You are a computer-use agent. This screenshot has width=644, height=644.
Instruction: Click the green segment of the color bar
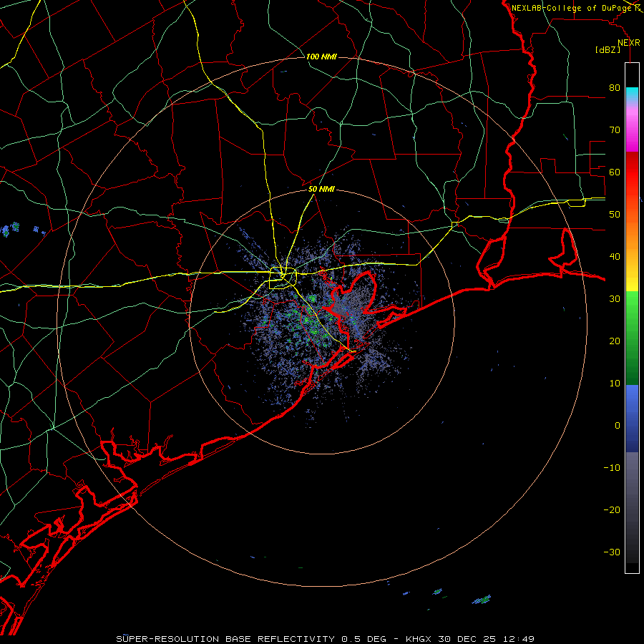tap(632, 338)
